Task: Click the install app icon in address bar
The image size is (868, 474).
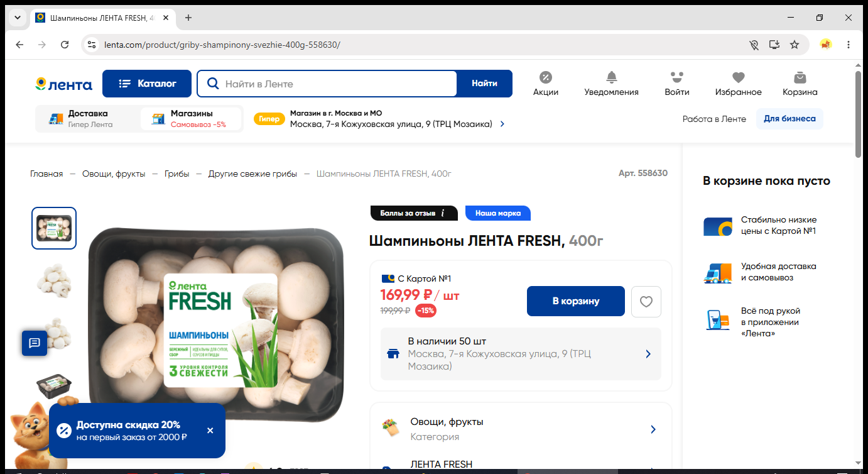Action: point(774,45)
